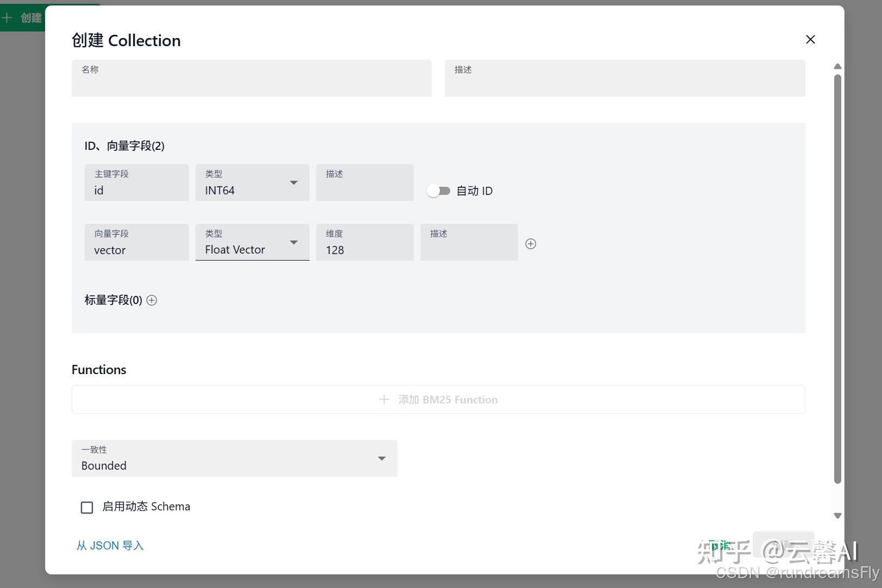Edit the 主键字段 id value

tap(136, 190)
